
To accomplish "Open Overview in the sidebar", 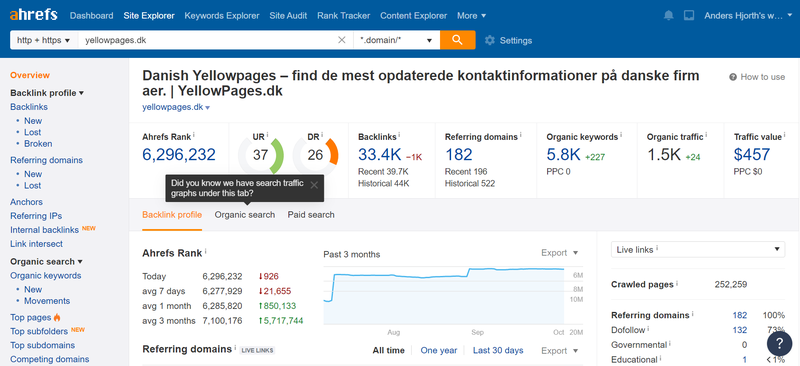I will click(30, 76).
